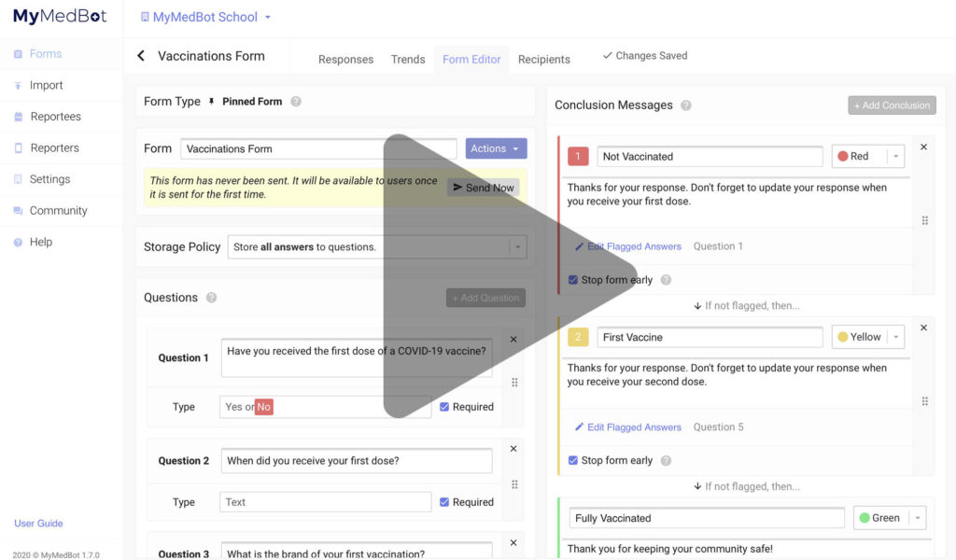
Task: Click the MyMedBot logo
Action: pyautogui.click(x=60, y=16)
